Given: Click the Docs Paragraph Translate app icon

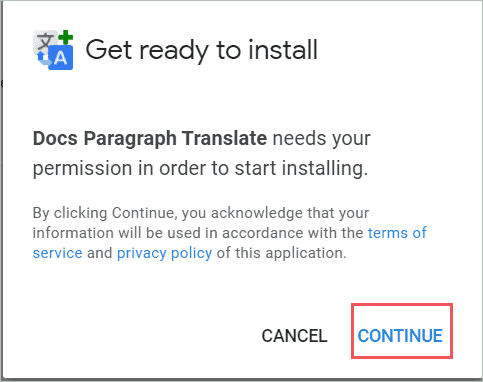Looking at the screenshot, I should point(53,50).
